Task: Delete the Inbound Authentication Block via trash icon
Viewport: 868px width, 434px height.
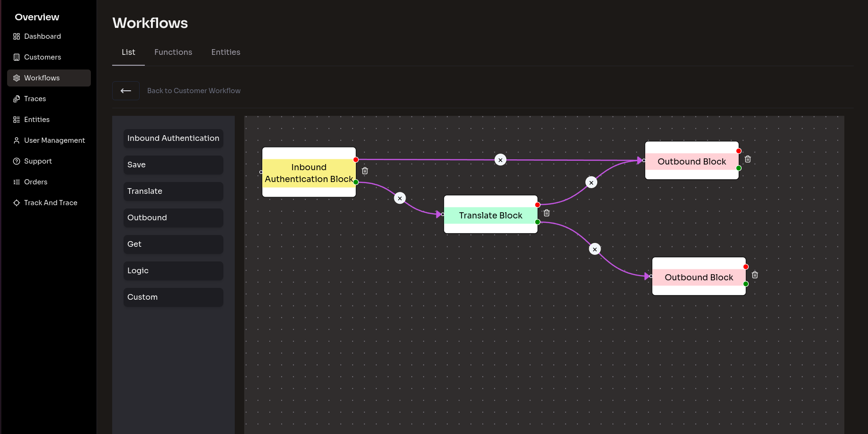Action: [x=365, y=171]
